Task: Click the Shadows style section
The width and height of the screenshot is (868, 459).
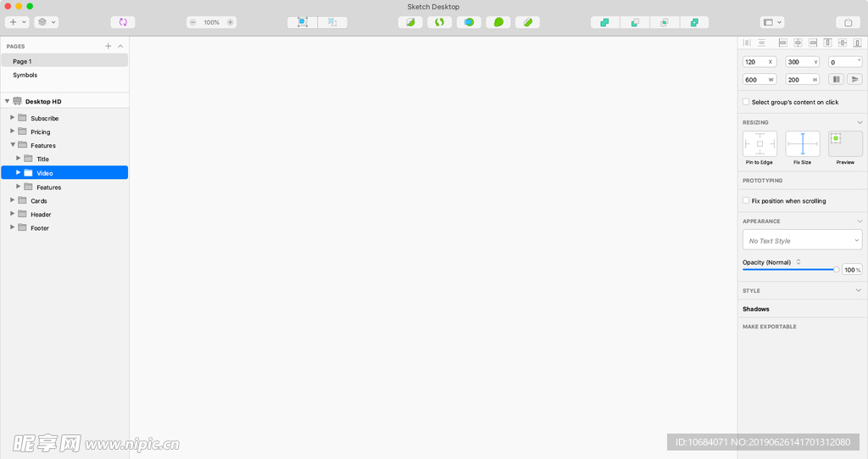Action: click(756, 309)
